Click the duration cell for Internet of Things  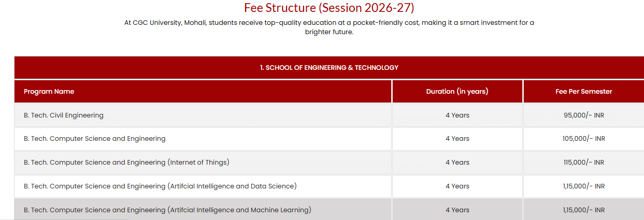coord(457,163)
